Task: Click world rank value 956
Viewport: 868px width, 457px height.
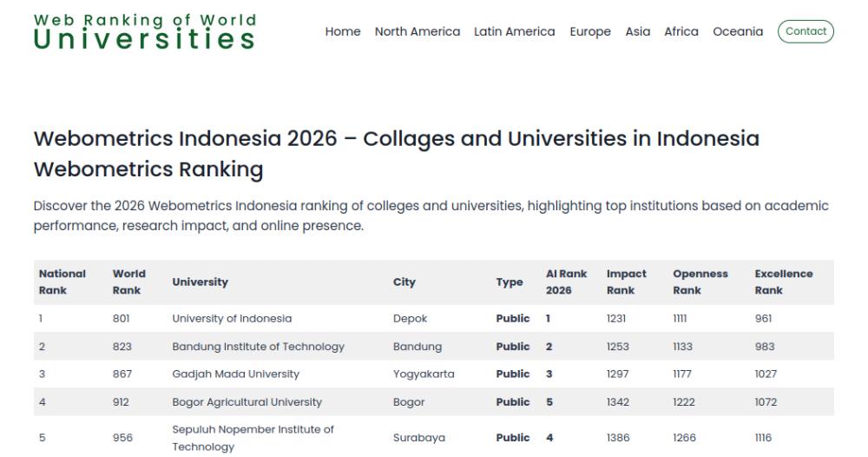Action: 123,438
